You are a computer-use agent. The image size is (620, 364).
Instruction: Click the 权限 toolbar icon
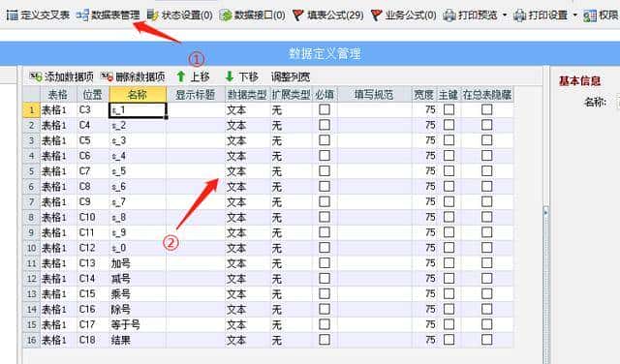(x=590, y=15)
